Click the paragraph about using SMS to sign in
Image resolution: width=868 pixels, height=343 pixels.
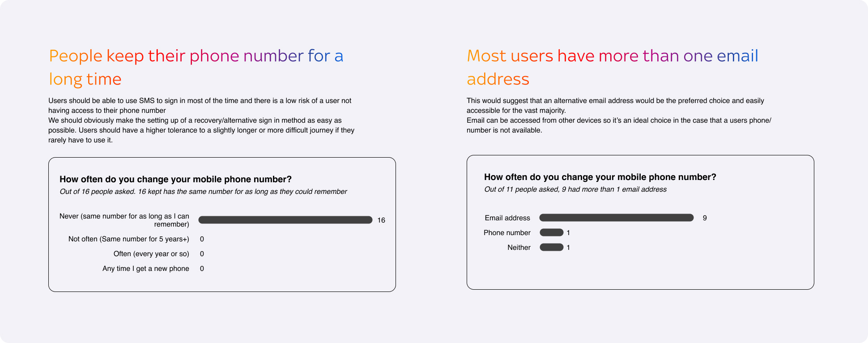tap(201, 120)
